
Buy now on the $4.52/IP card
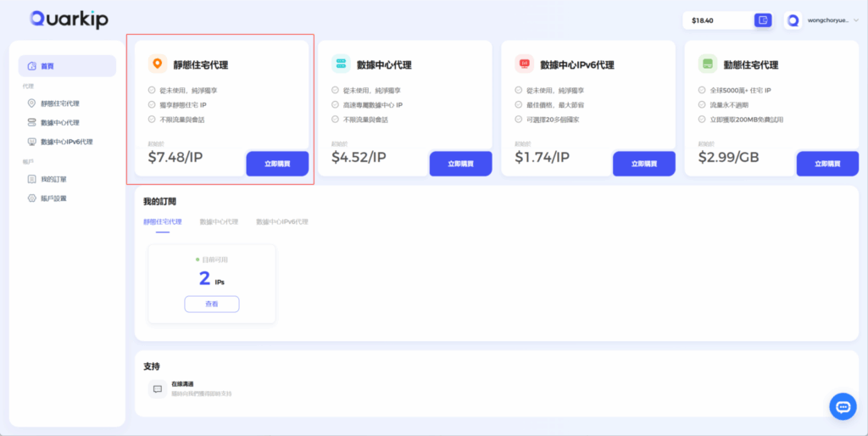click(x=460, y=164)
